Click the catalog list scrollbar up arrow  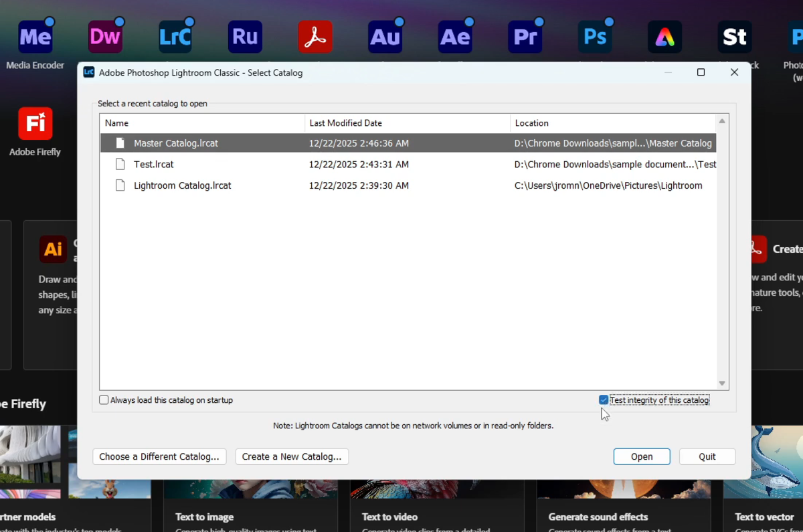pos(722,121)
